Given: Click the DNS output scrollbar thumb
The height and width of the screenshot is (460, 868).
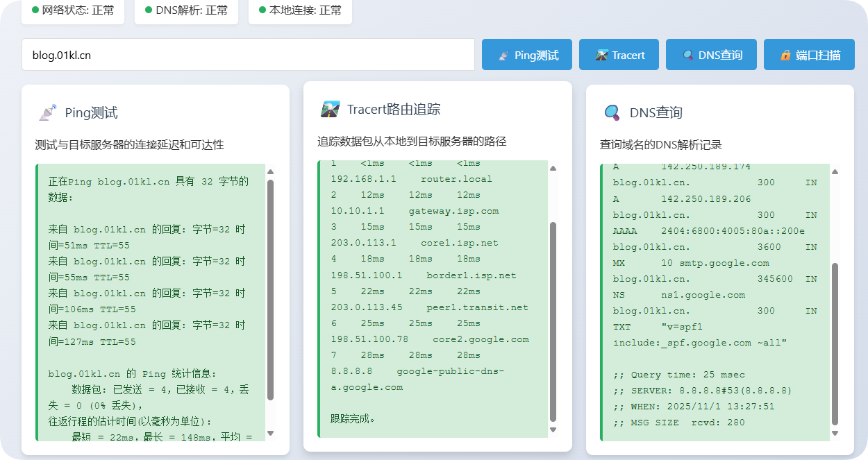Looking at the screenshot, I should (835, 343).
